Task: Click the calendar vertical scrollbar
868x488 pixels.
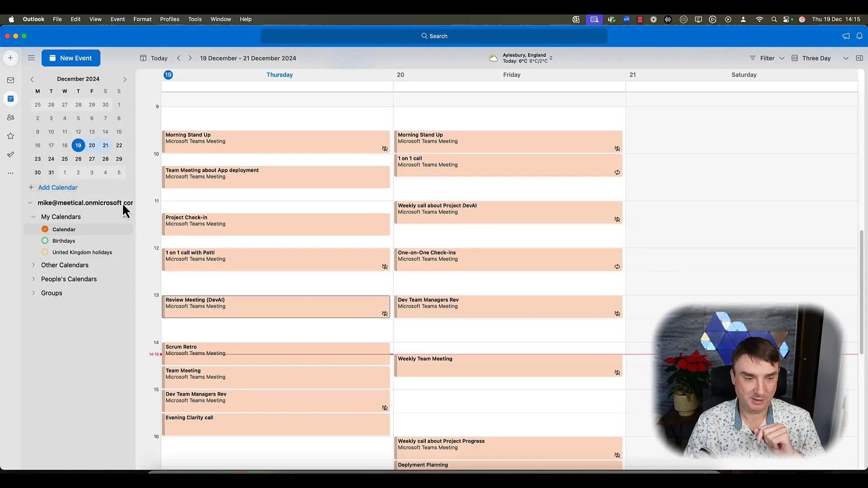Action: tap(861, 292)
